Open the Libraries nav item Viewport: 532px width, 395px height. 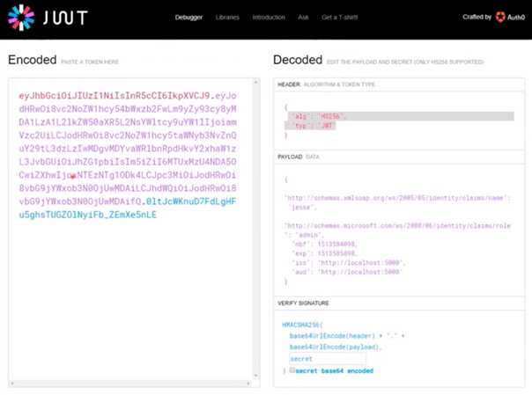tap(227, 18)
